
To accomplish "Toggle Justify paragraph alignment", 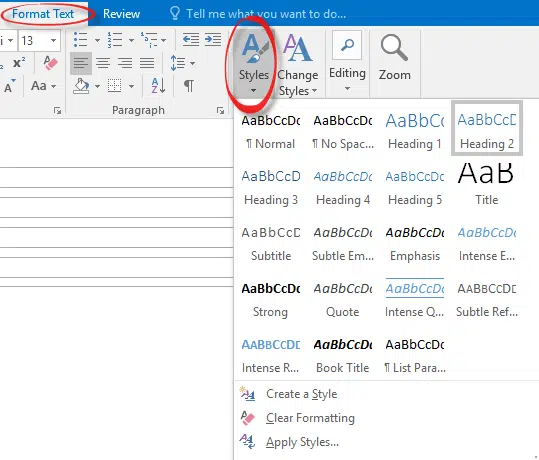I will [147, 63].
